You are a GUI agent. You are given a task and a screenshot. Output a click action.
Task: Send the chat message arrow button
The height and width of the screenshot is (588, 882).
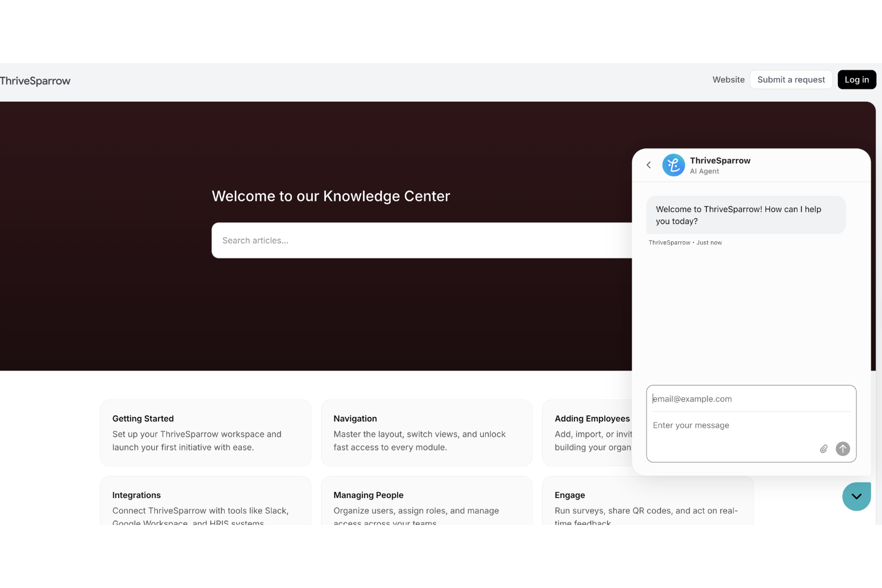coord(843,449)
